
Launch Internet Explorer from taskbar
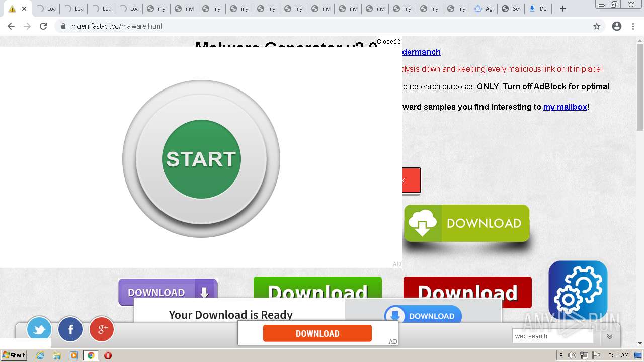[x=40, y=355]
